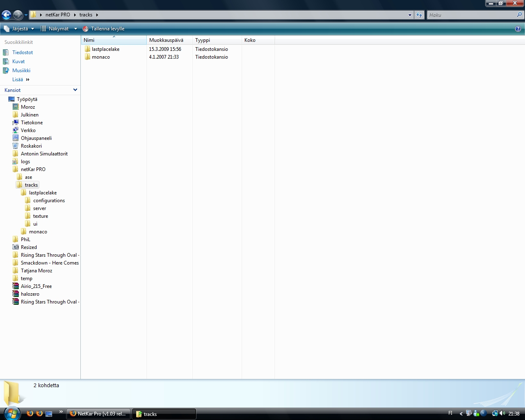Click the volume speaker tray icon
This screenshot has width=525, height=420.
coord(502,413)
